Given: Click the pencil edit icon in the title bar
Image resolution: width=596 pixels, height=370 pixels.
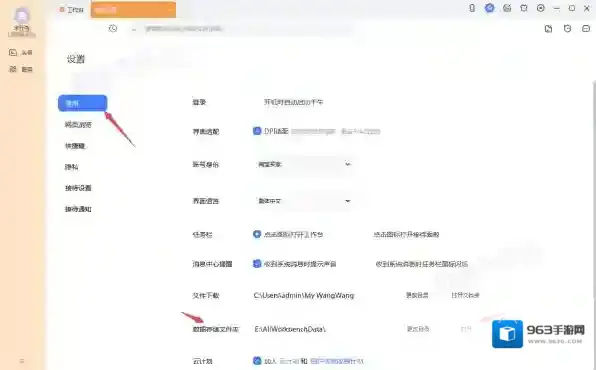Looking at the screenshot, I should coord(507,8).
